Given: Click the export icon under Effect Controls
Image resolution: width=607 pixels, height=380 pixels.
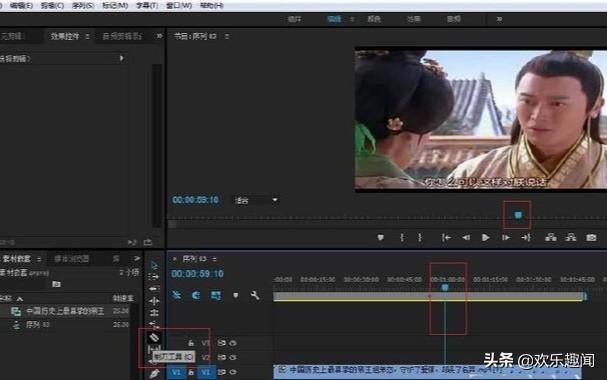Looking at the screenshot, I should click(147, 242).
